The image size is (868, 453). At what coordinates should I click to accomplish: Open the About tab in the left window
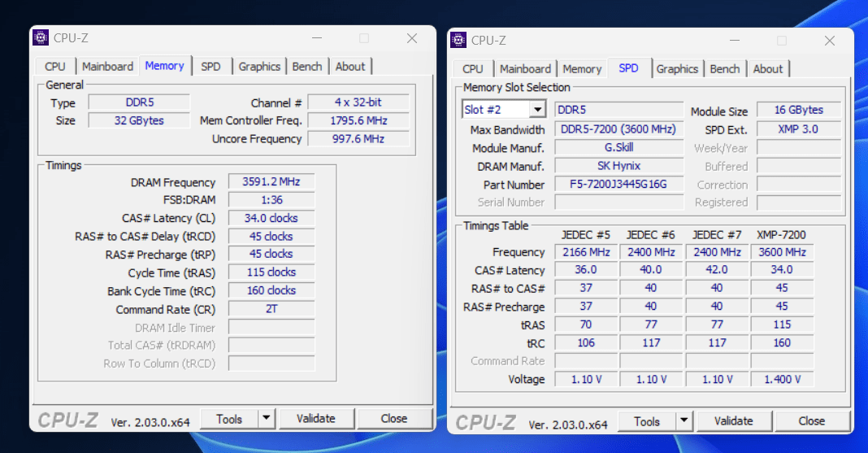pyautogui.click(x=349, y=67)
